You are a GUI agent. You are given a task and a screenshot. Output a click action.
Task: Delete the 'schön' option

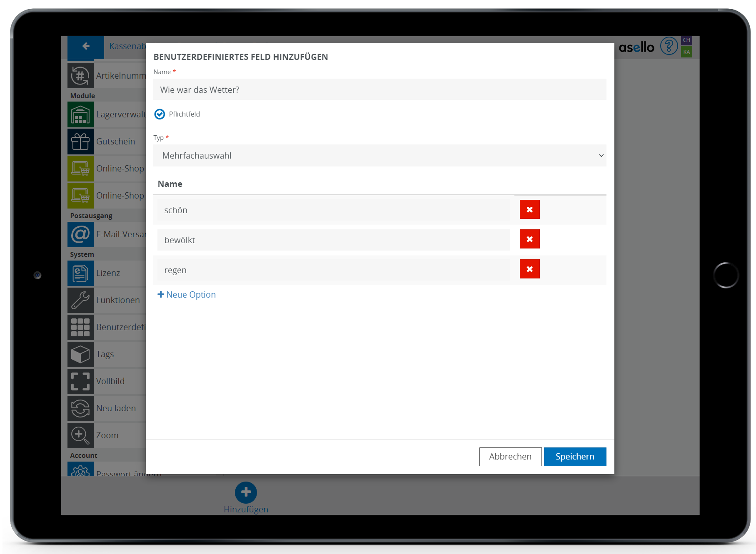(529, 209)
